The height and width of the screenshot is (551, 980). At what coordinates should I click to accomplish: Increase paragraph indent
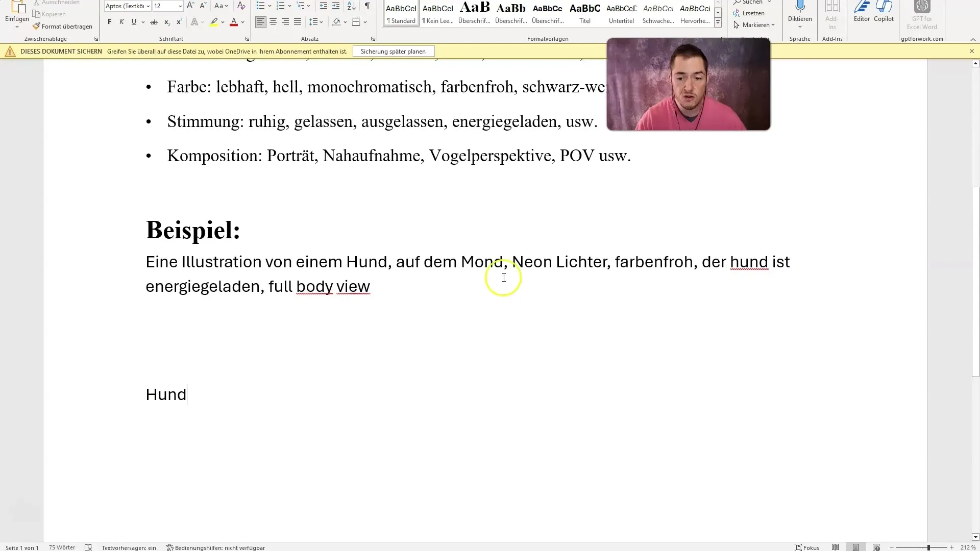(335, 6)
